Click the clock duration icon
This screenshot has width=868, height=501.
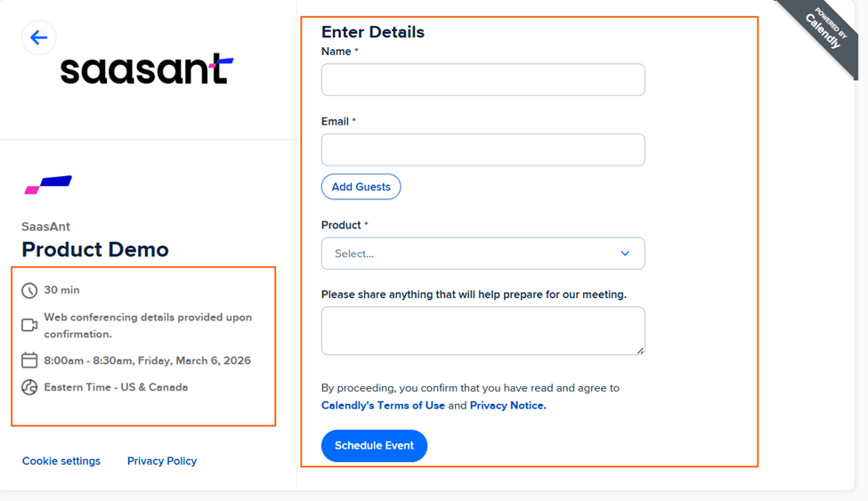(x=29, y=290)
